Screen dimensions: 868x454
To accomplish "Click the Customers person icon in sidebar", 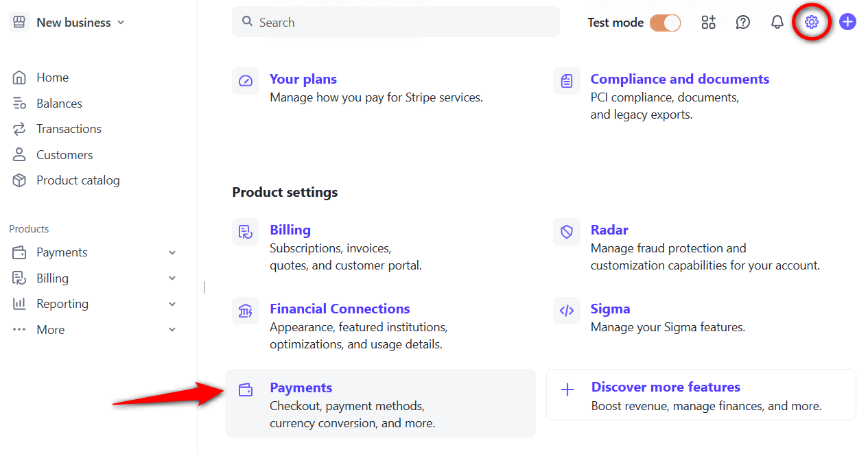I will click(x=19, y=155).
